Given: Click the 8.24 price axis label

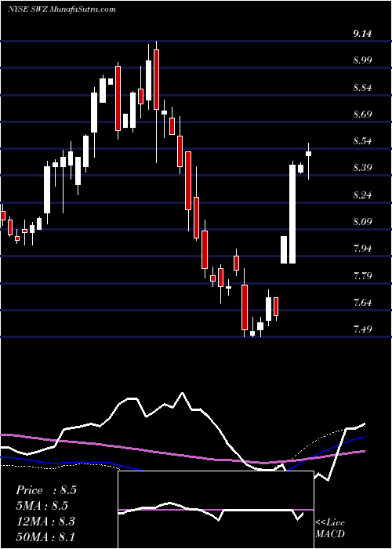Looking at the screenshot, I should click(x=362, y=195).
